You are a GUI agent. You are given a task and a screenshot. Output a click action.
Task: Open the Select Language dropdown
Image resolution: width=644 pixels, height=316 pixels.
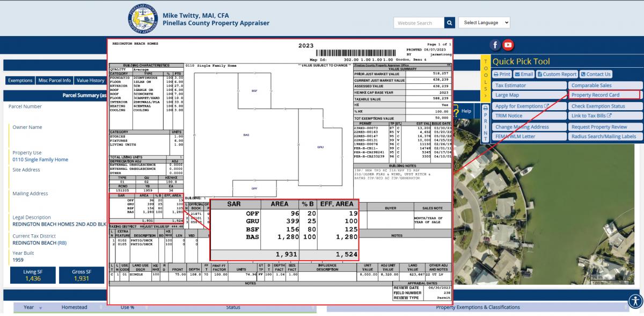(x=485, y=23)
